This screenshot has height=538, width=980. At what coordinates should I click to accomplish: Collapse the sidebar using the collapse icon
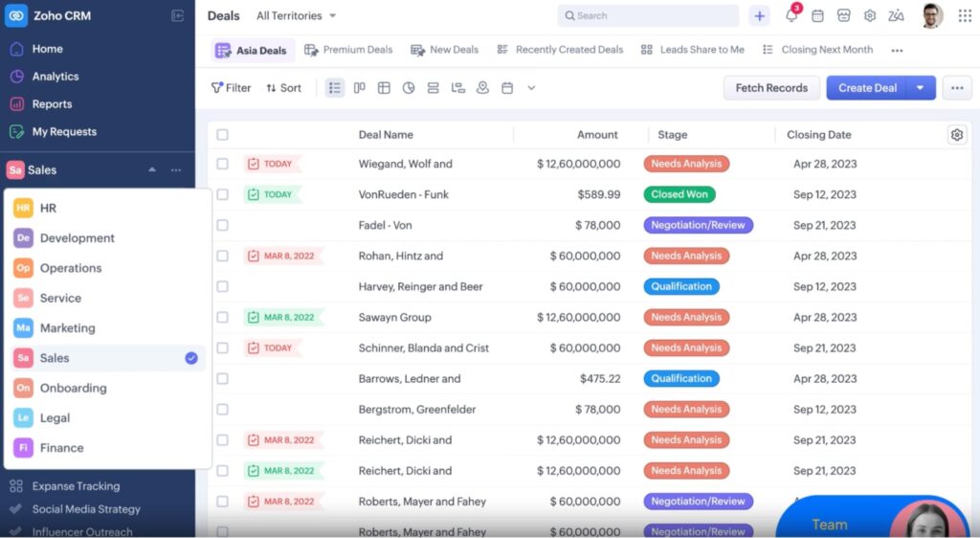click(177, 16)
